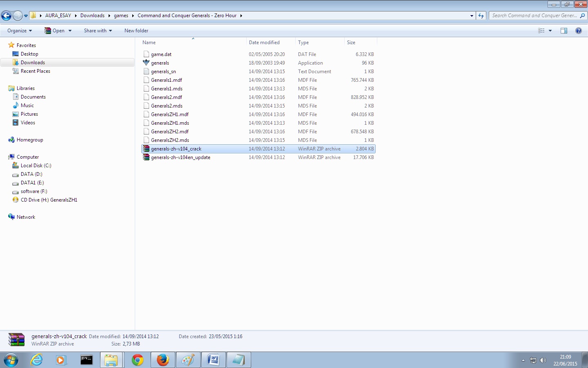This screenshot has height=368, width=588.
Task: Open Windows Media Player from taskbar
Action: 61,360
